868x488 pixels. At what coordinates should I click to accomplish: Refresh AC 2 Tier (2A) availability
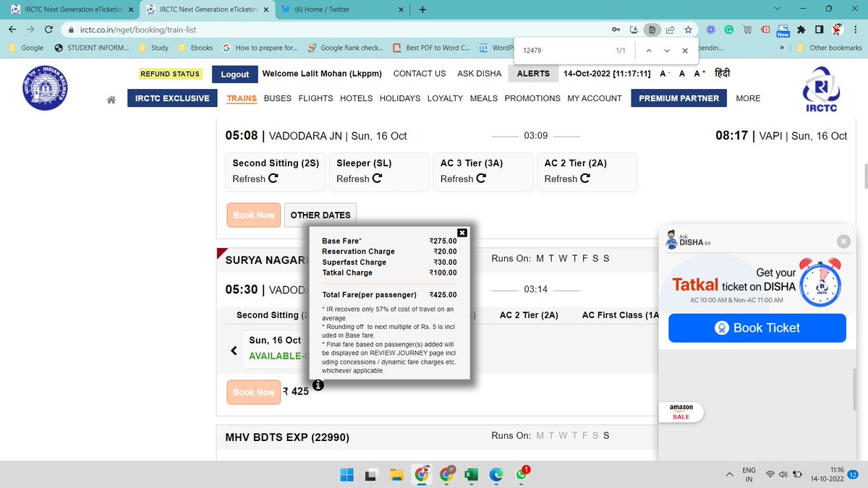coord(585,179)
